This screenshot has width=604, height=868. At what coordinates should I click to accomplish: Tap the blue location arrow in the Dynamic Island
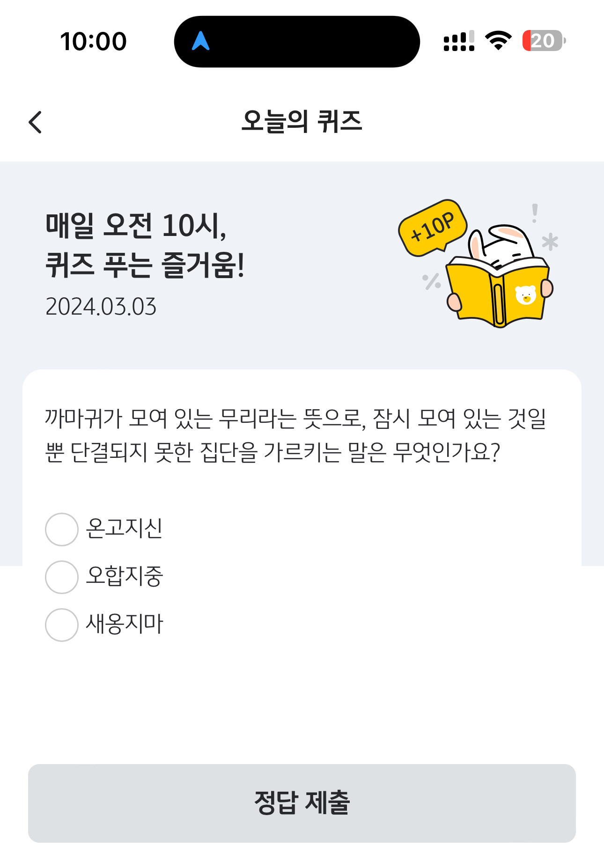click(x=200, y=41)
